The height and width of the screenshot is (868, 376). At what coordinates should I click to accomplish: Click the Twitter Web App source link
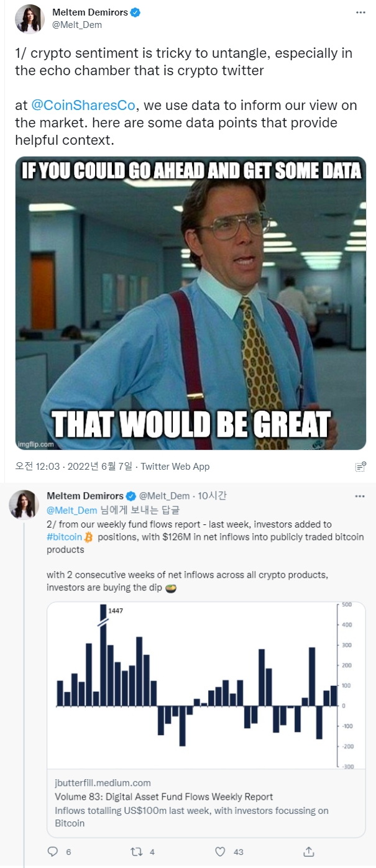(x=175, y=467)
